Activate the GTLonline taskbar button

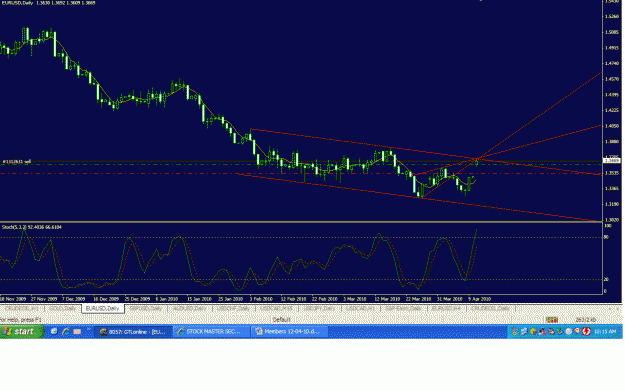[134, 332]
